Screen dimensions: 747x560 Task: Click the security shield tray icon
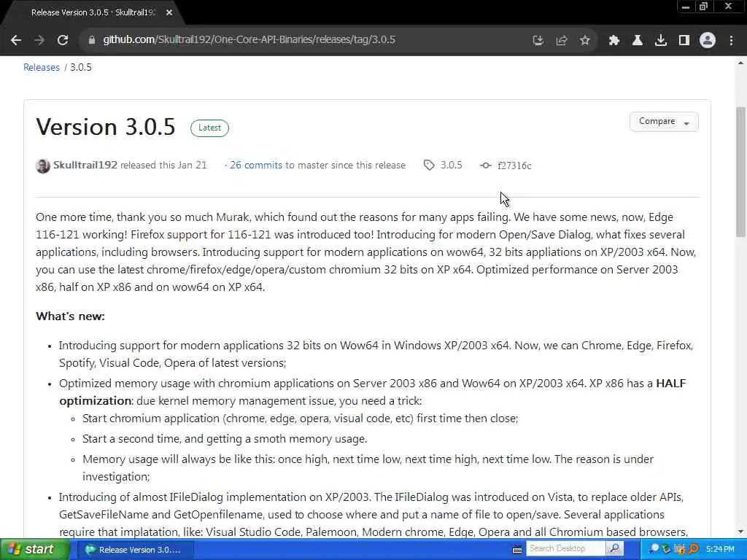pos(679,549)
